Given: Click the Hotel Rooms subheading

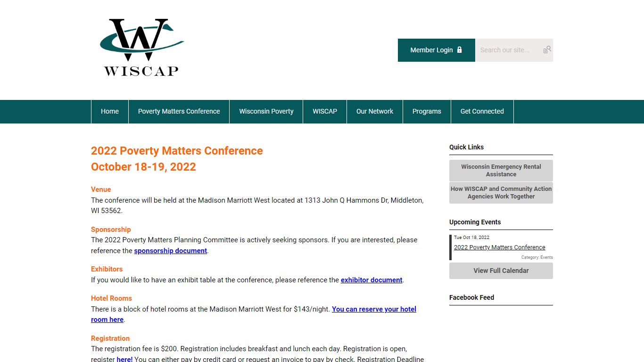Looking at the screenshot, I should click(x=111, y=298).
